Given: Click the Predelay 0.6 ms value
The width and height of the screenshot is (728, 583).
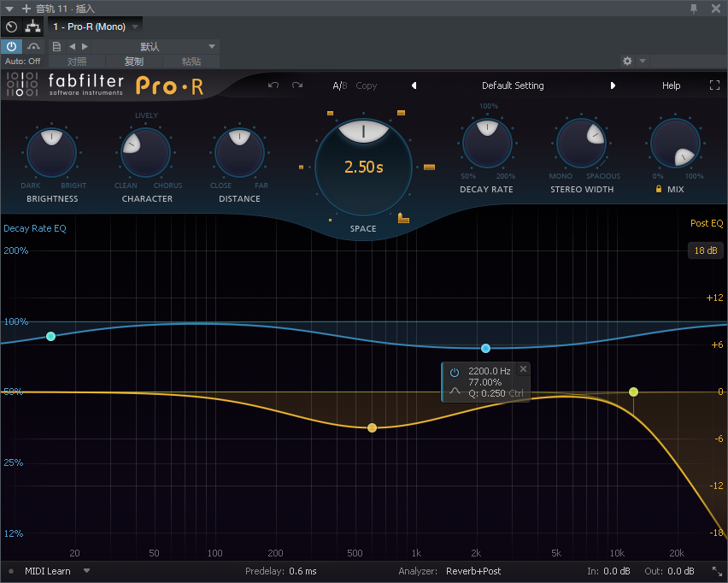Looking at the screenshot, I should click(x=302, y=571).
